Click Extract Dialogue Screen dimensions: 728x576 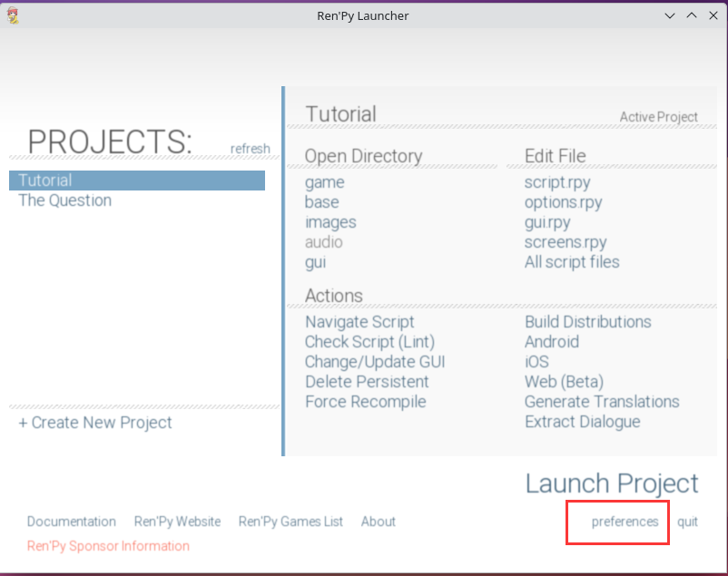tap(583, 422)
